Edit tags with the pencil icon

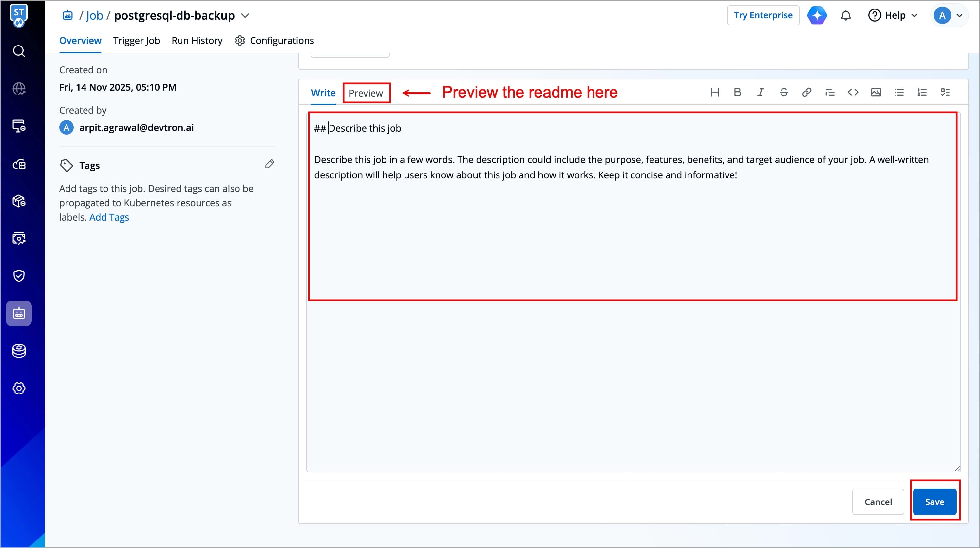[x=269, y=164]
